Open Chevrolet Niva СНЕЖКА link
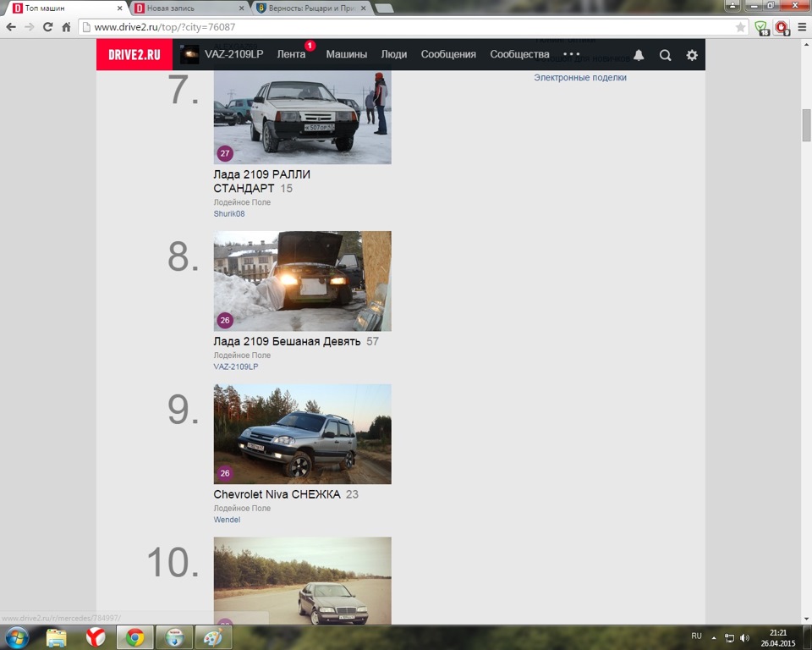This screenshot has height=650, width=812. 277,494
